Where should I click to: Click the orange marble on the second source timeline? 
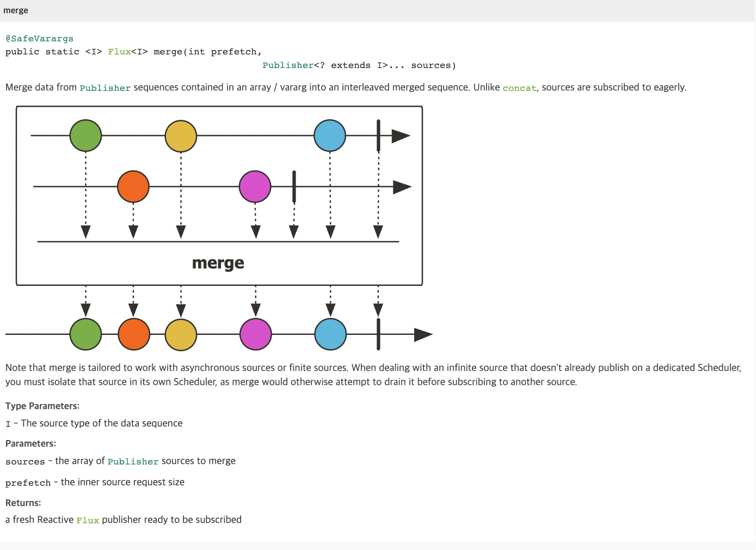[133, 186]
